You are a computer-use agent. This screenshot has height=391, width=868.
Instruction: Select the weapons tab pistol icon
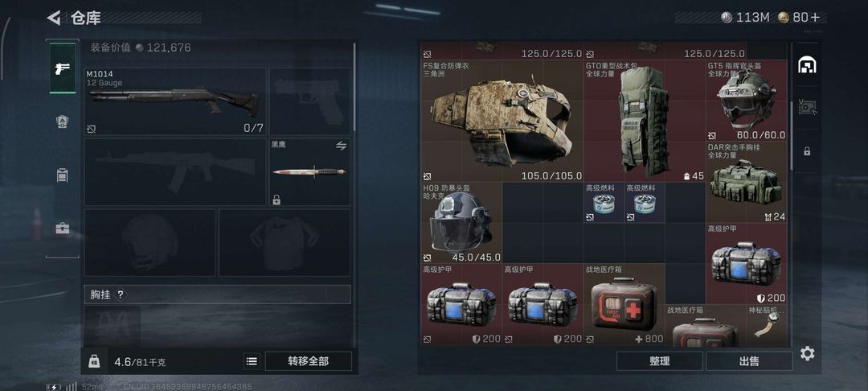coord(63,68)
